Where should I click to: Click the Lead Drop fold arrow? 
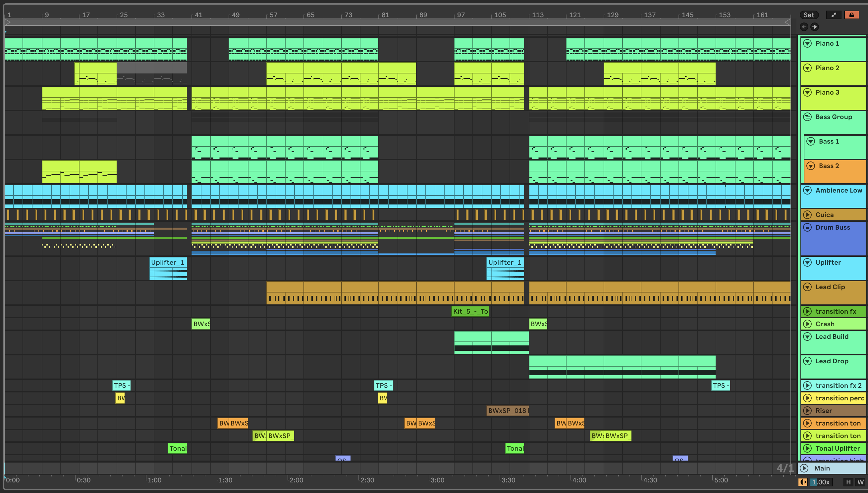[808, 361]
